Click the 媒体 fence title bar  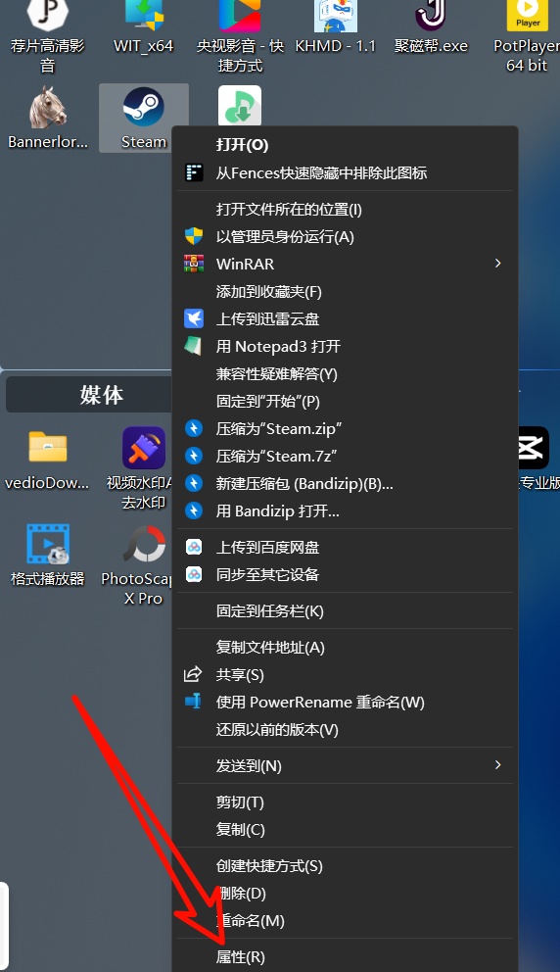coord(89,394)
